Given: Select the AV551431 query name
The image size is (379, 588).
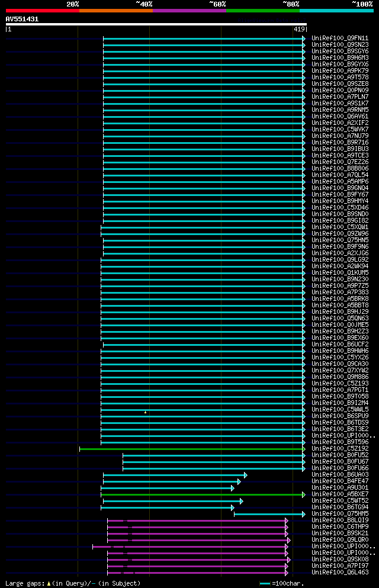Looking at the screenshot, I should 22,19.
